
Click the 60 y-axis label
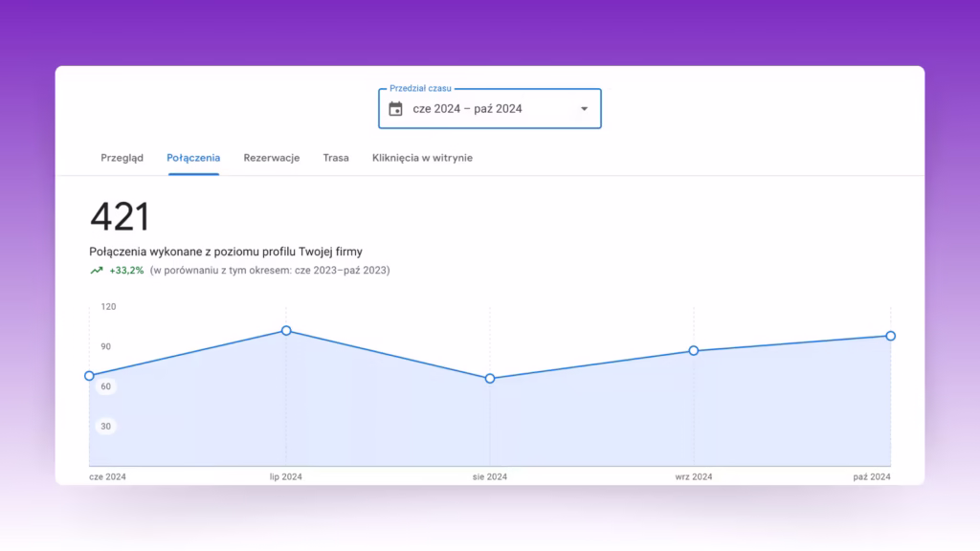pos(105,386)
